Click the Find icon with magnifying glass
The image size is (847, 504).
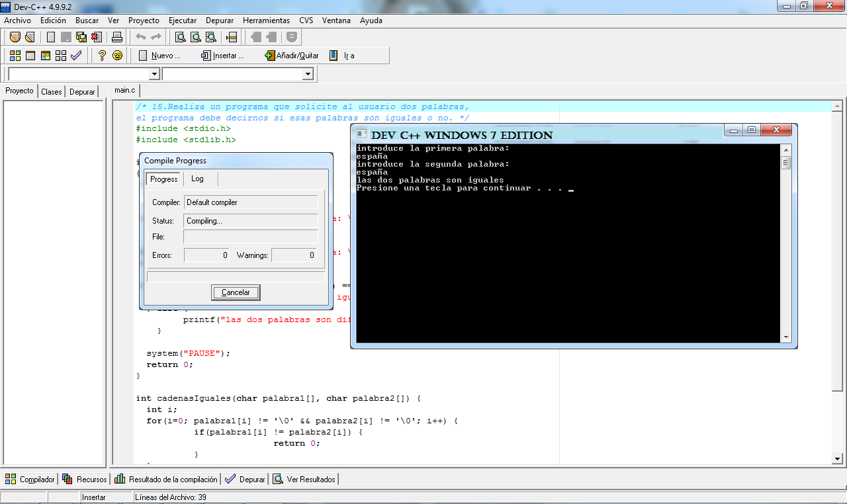[180, 36]
